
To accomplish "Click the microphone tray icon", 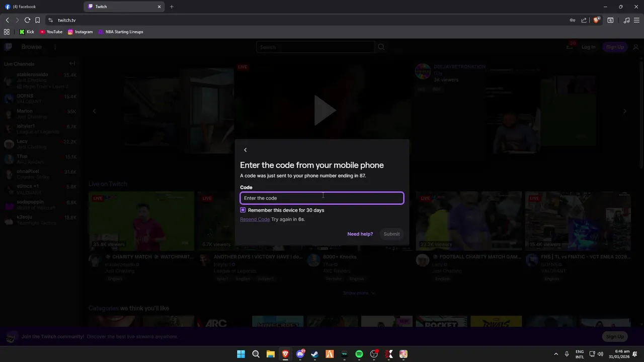I will (x=567, y=354).
